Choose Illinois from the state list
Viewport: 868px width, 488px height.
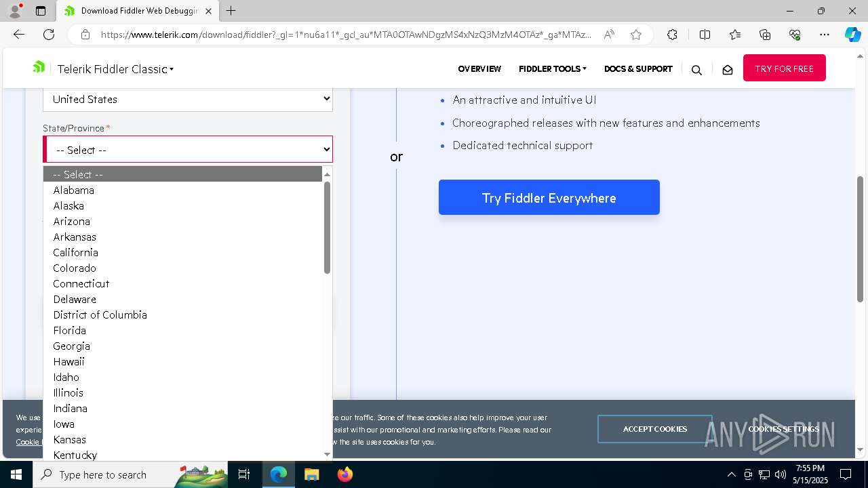[x=182, y=392]
